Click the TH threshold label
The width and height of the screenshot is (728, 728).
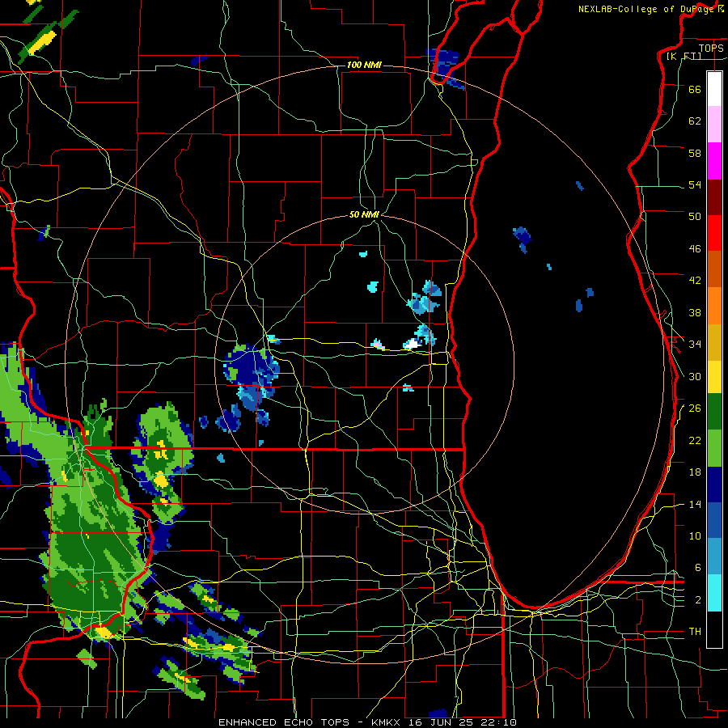pyautogui.click(x=695, y=632)
